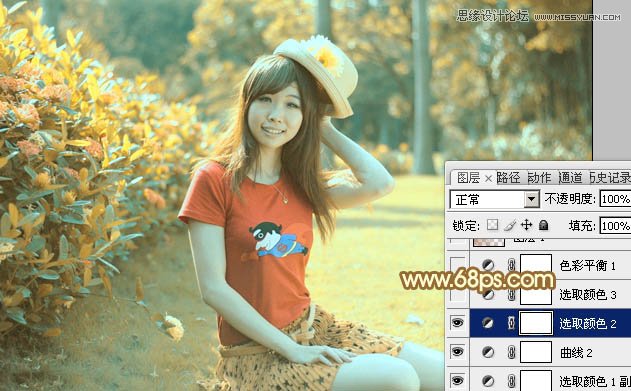Switch to the 动作 tab
This screenshot has height=391, width=631.
[539, 178]
